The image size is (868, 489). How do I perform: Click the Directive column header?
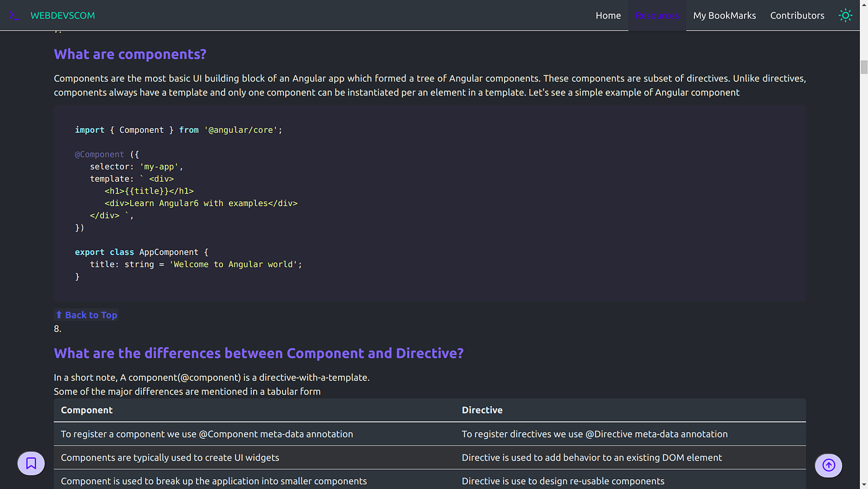click(x=482, y=410)
